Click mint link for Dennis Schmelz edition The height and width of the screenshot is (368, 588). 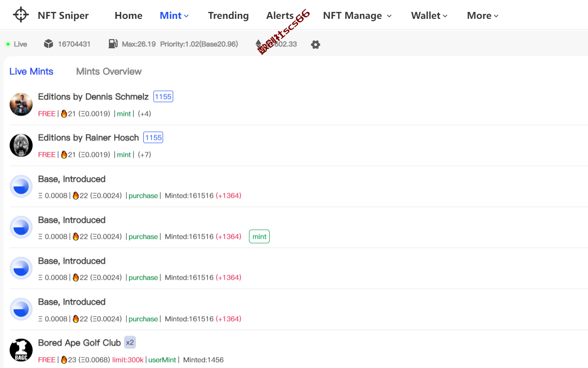point(124,114)
